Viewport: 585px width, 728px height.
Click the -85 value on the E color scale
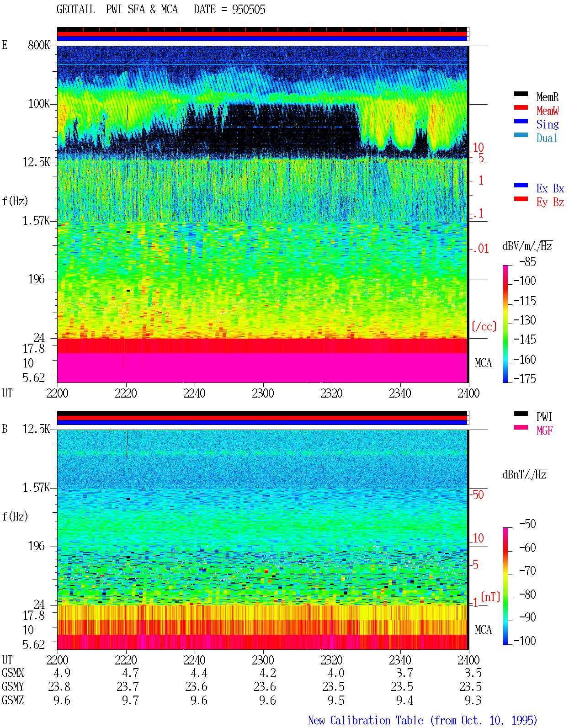pos(527,262)
